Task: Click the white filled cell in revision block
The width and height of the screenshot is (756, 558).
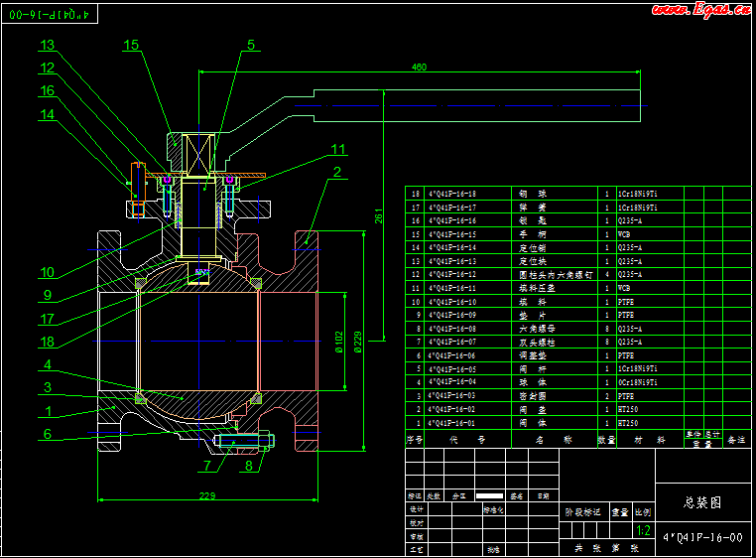Action: 489,493
